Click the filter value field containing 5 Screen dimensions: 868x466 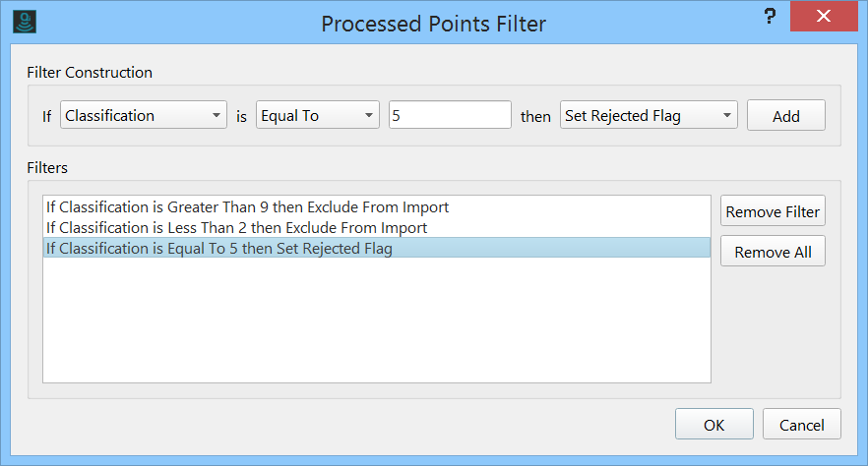coord(450,116)
